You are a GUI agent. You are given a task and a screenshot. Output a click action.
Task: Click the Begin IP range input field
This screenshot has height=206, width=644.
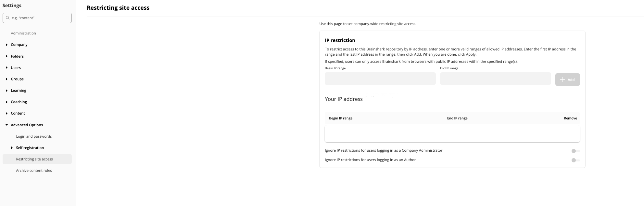coord(380,79)
